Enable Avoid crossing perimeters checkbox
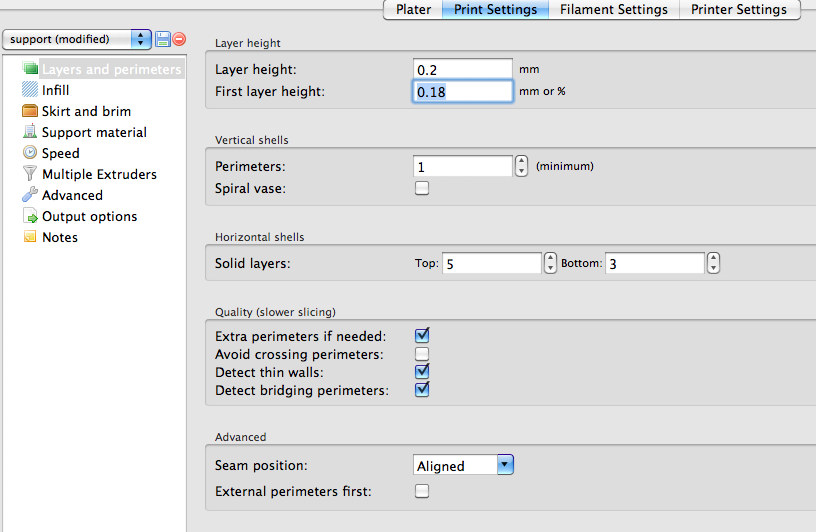This screenshot has width=816, height=532. (422, 354)
